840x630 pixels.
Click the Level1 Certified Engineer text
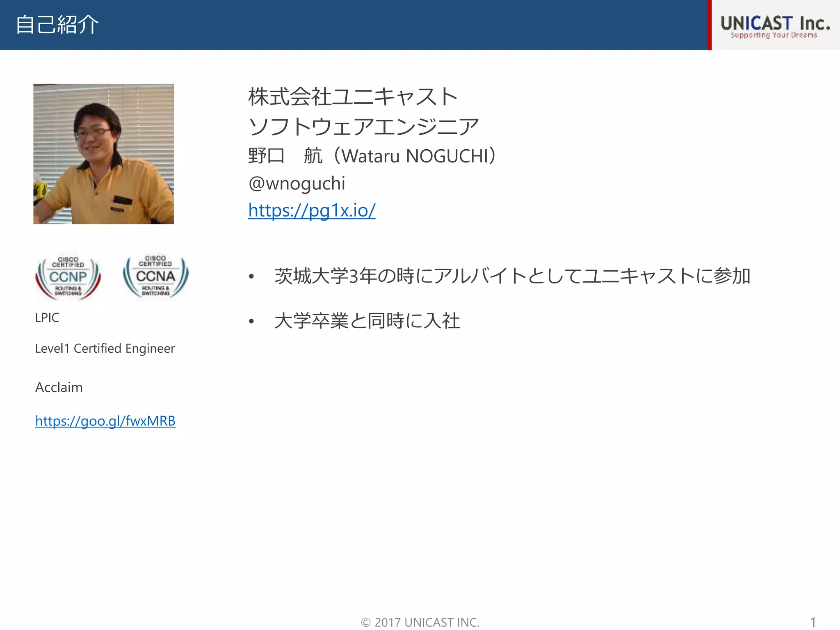click(105, 348)
